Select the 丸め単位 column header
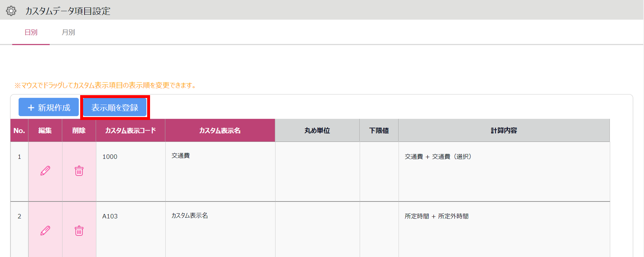The width and height of the screenshot is (644, 257). (x=317, y=130)
